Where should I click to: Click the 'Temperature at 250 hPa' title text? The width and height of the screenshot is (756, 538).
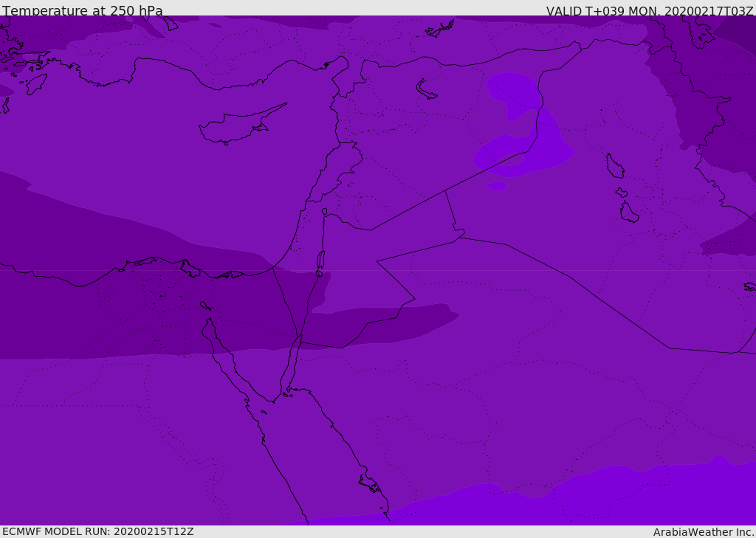[83, 10]
